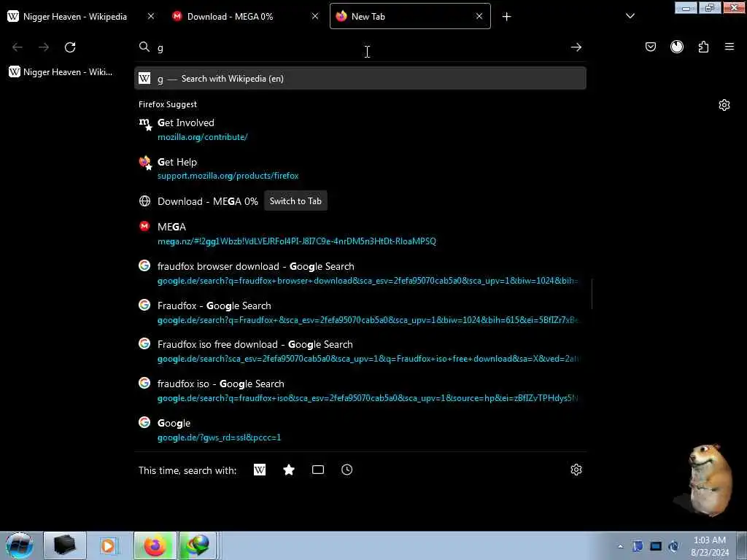Expand the list all tabs chevron
Viewport: 747px width, 560px height.
pos(630,16)
